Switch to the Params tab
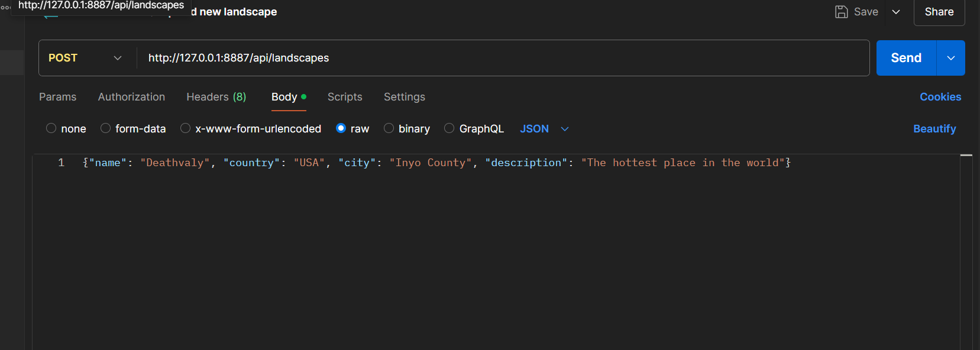Image resolution: width=980 pixels, height=350 pixels. click(57, 97)
